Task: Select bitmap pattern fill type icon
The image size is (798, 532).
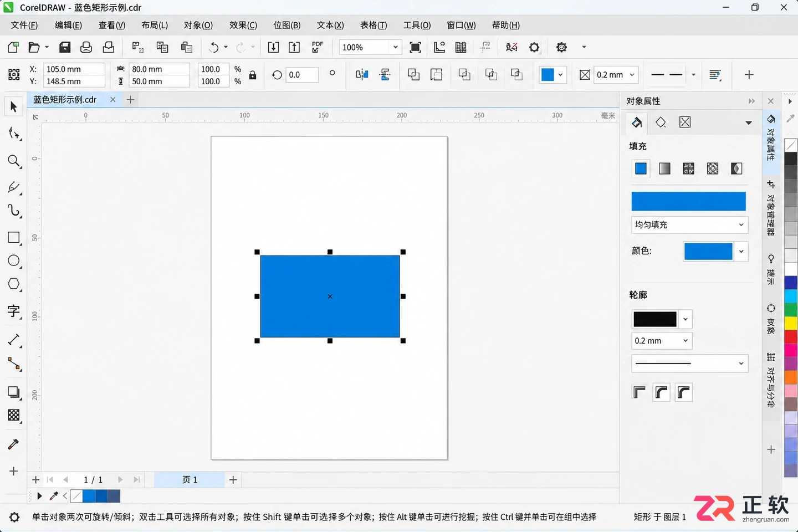Action: 713,168
